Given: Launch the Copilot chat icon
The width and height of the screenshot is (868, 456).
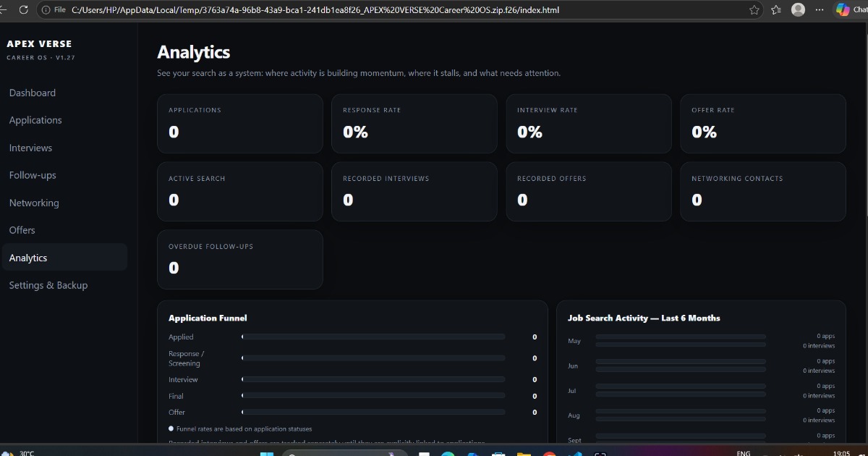Looking at the screenshot, I should point(842,9).
